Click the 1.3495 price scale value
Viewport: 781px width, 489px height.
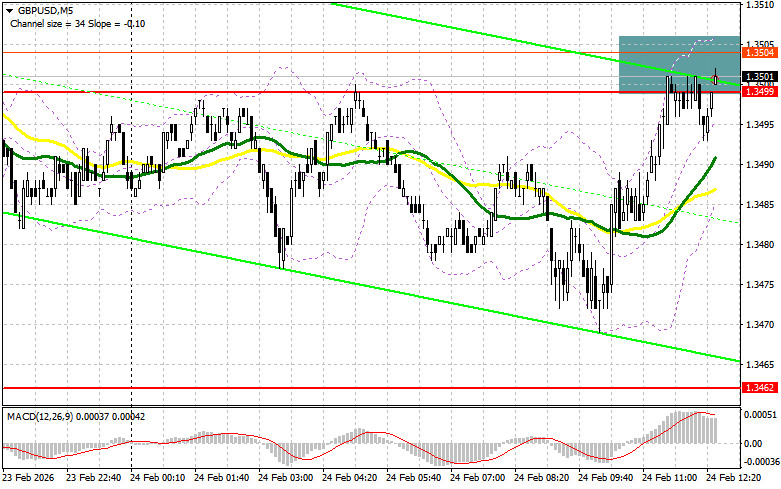point(760,124)
